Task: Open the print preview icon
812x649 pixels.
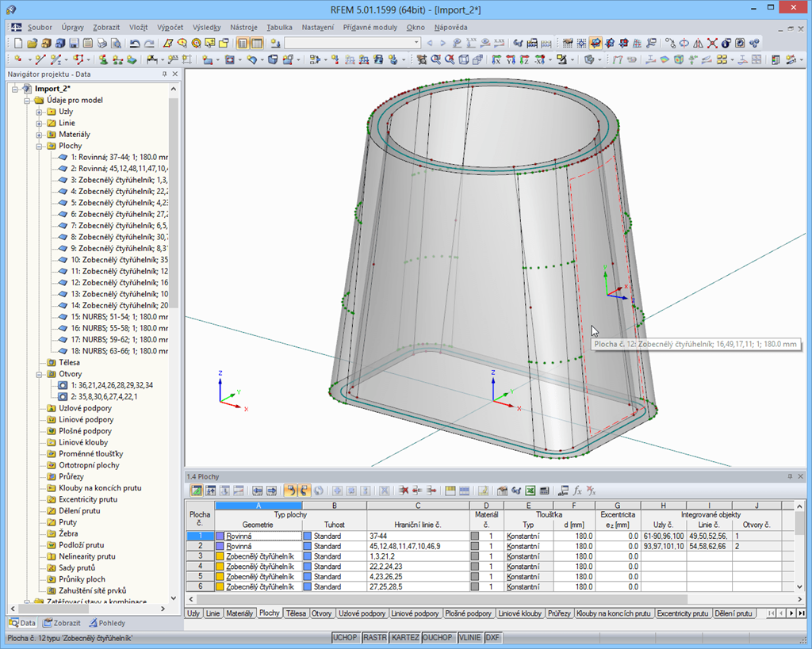Action: point(116,44)
